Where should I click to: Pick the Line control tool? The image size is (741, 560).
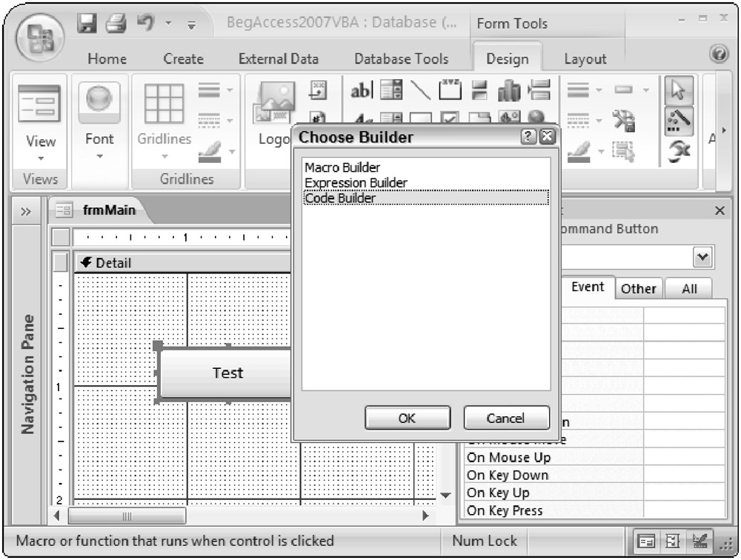click(x=420, y=90)
